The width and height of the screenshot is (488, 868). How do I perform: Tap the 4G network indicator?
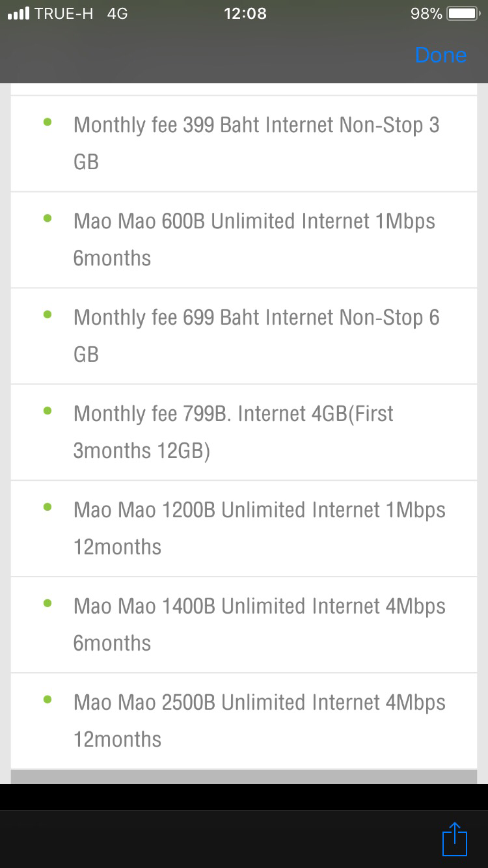(x=117, y=14)
